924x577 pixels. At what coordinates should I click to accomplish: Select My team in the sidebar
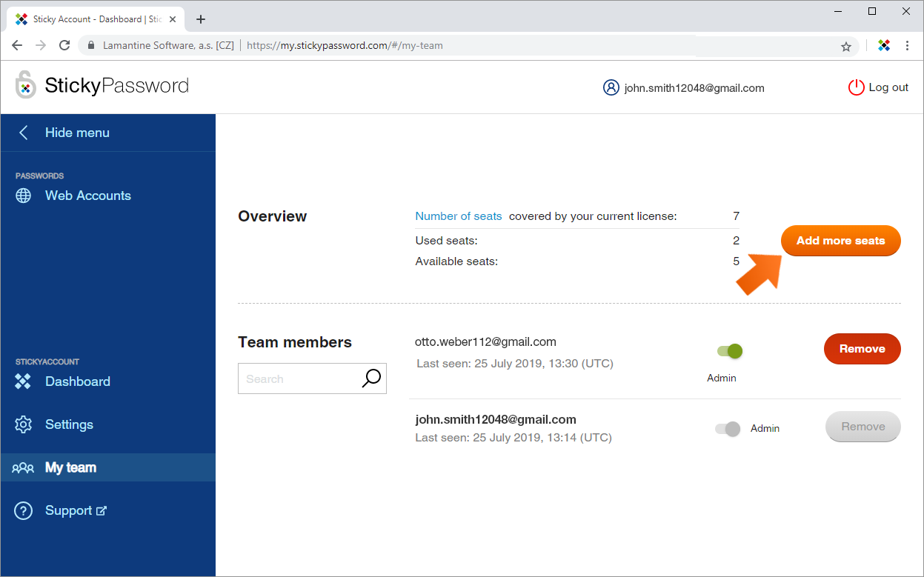pos(107,467)
